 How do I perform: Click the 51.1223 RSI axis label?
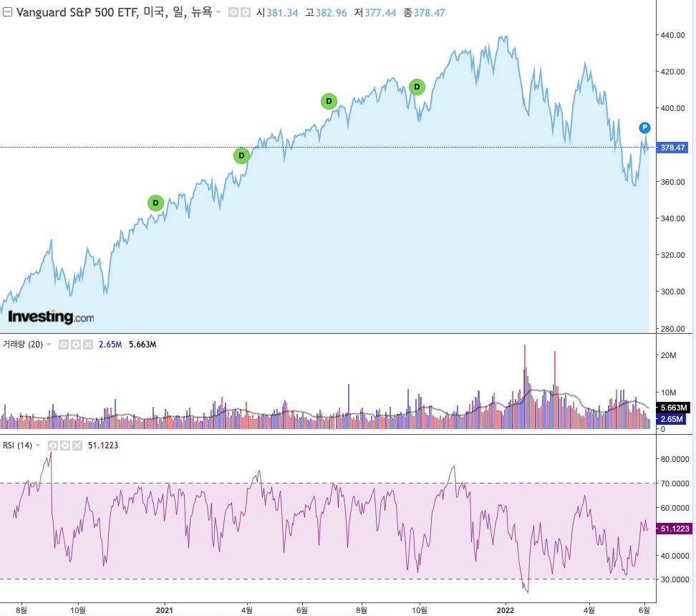coord(675,529)
